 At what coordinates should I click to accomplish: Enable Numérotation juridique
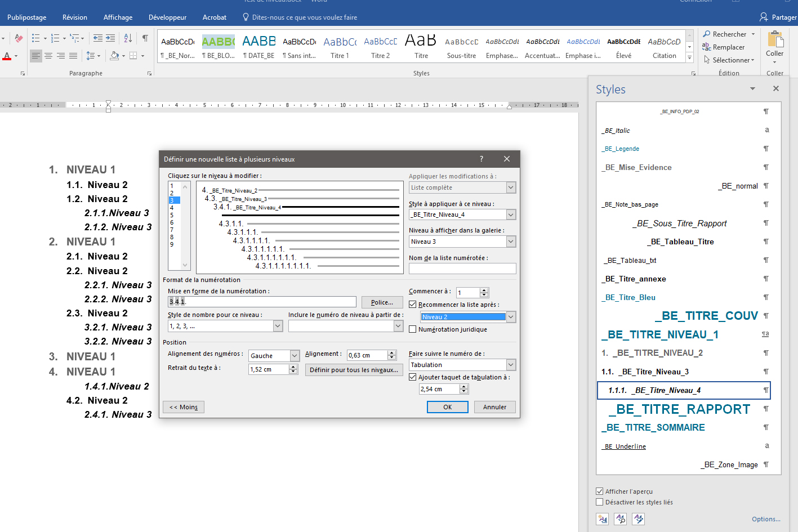point(413,329)
